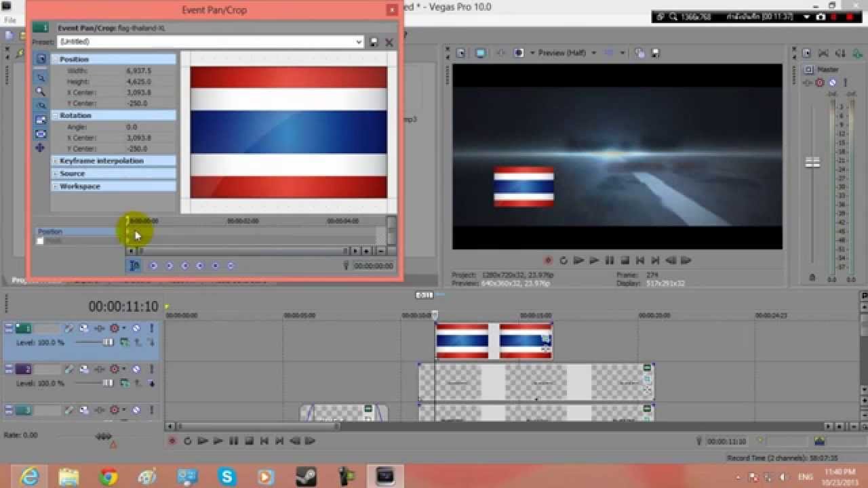Viewport: 868px width, 488px height.
Task: Click the timeline cursor time 00:00:11:10
Action: coord(123,307)
